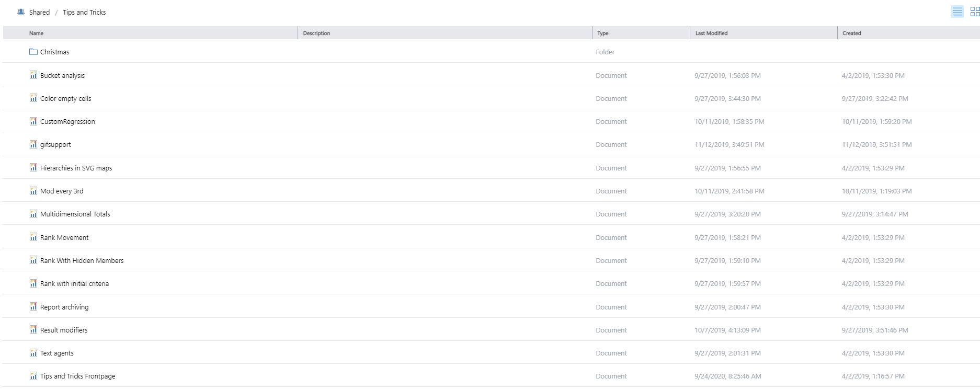Image resolution: width=980 pixels, height=390 pixels.
Task: Select Last Modified 9/24/2020, 8:25:46 AM cell
Action: (728, 376)
